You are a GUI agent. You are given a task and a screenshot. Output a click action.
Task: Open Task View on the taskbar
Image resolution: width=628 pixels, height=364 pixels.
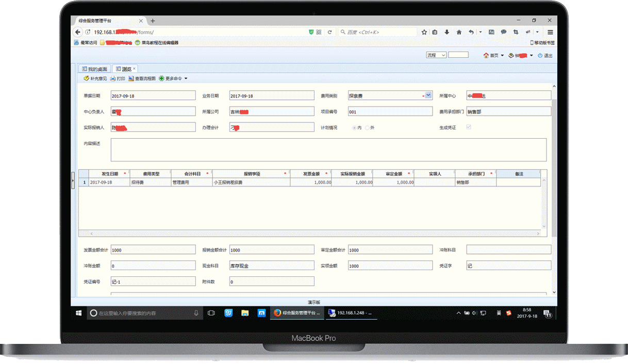[211, 313]
